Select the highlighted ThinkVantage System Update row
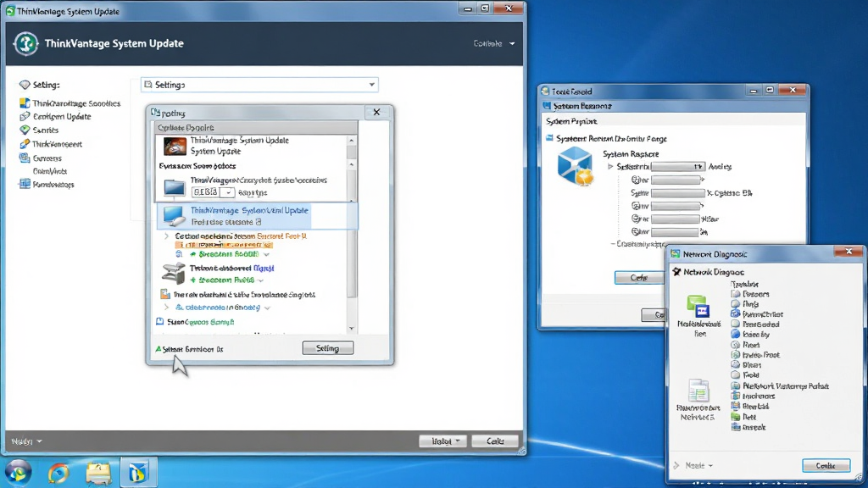Screen dimensions: 868x488 (x=257, y=216)
